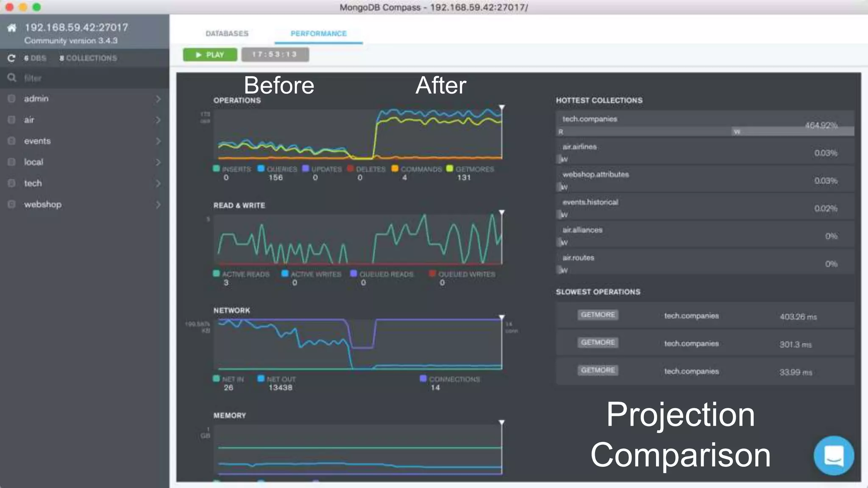Click host address 192.168.59.42:27017 in sidebar
Viewport: 868px width, 488px height.
click(x=76, y=28)
